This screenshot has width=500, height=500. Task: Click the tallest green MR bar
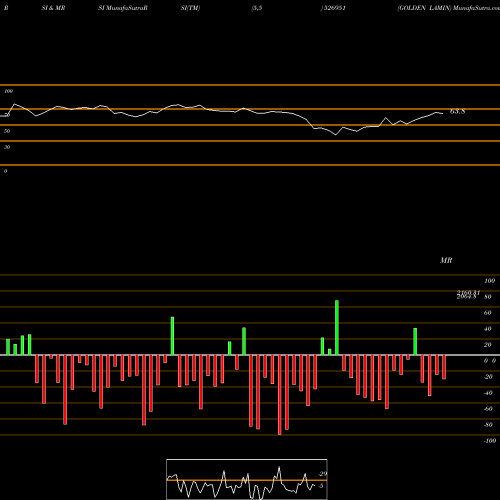(337, 328)
